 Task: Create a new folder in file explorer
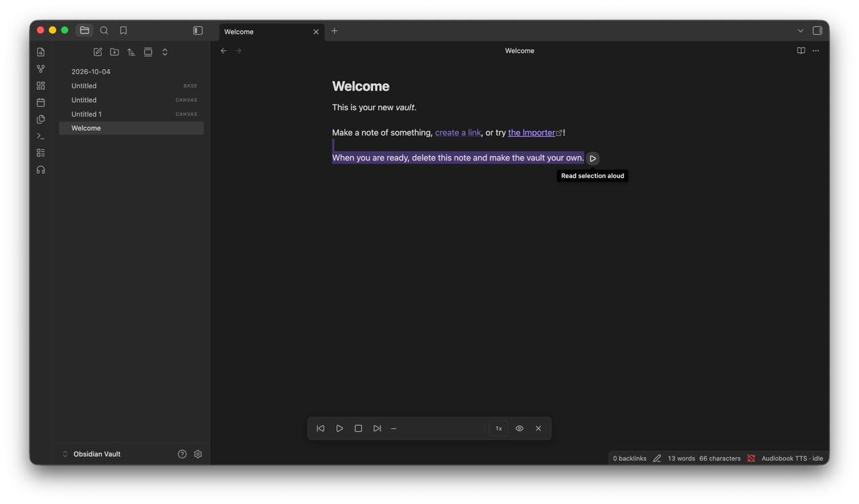point(115,52)
